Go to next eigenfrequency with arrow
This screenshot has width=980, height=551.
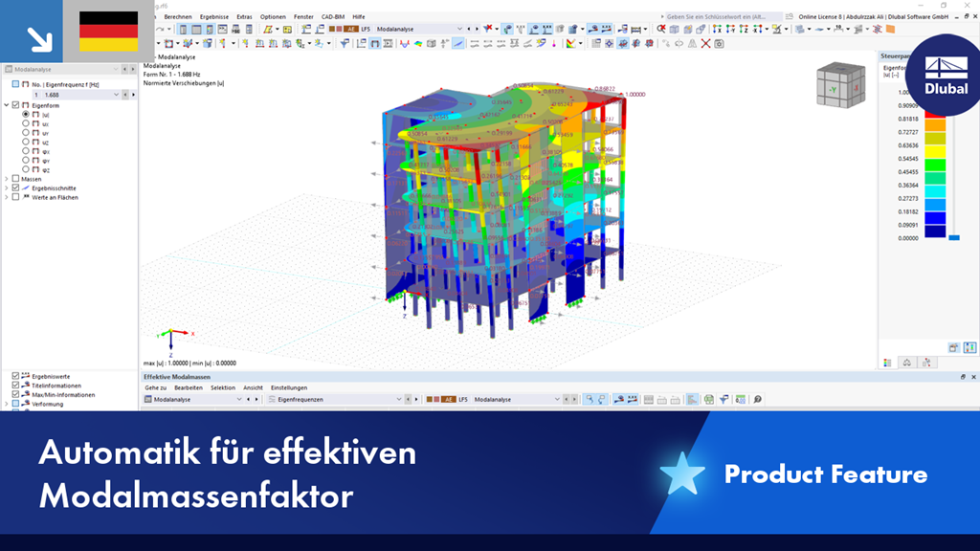(133, 95)
